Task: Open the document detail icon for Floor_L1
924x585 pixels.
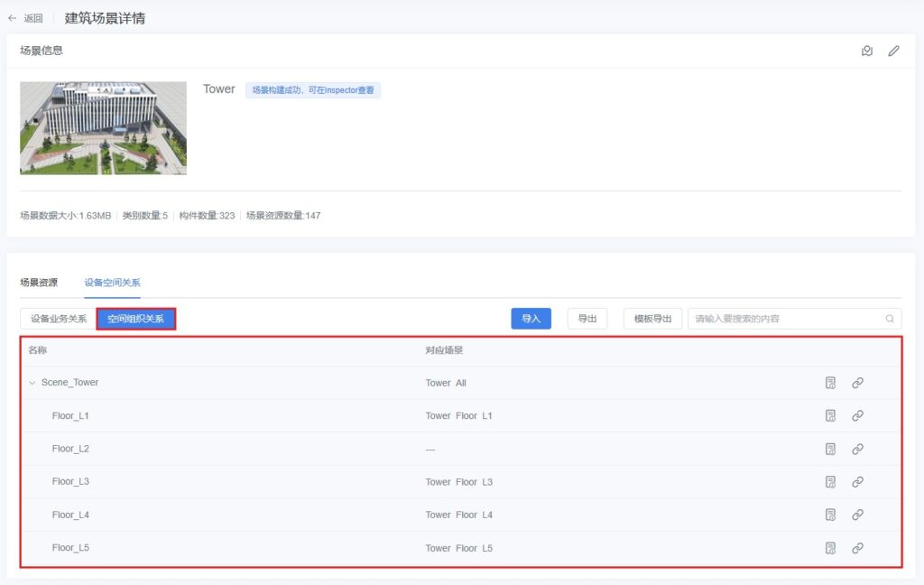Action: [x=830, y=416]
